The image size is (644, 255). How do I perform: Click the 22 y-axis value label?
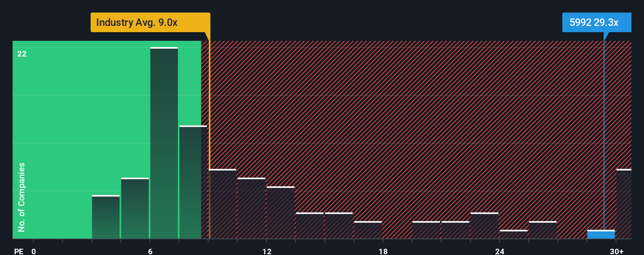click(22, 54)
